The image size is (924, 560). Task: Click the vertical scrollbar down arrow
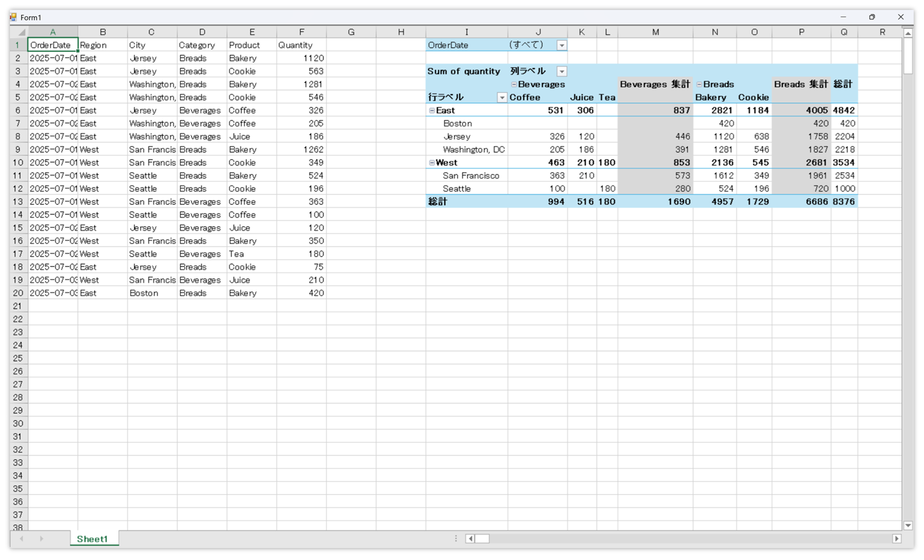(x=908, y=525)
